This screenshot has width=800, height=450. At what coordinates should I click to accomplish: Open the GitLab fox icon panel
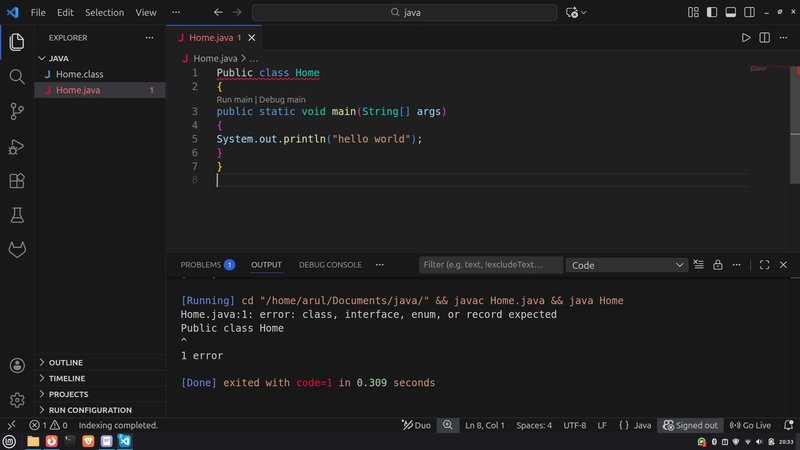16,249
